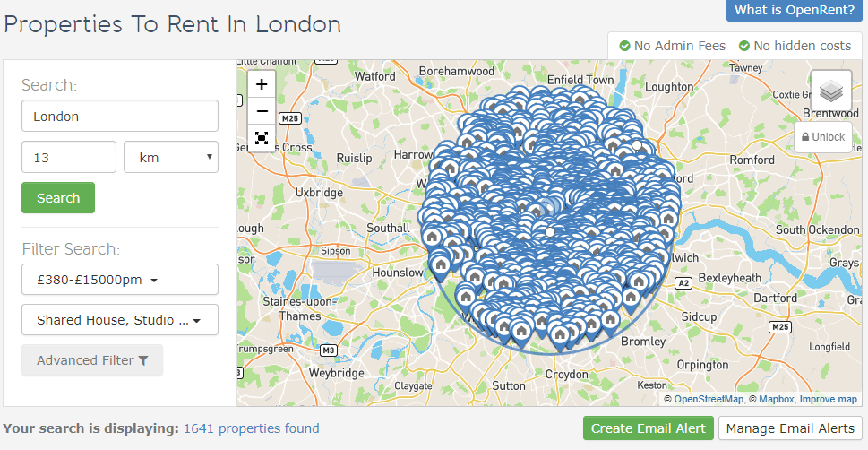Open the OpenStreetMap attribution link
Image resolution: width=868 pixels, height=450 pixels.
pos(709,400)
